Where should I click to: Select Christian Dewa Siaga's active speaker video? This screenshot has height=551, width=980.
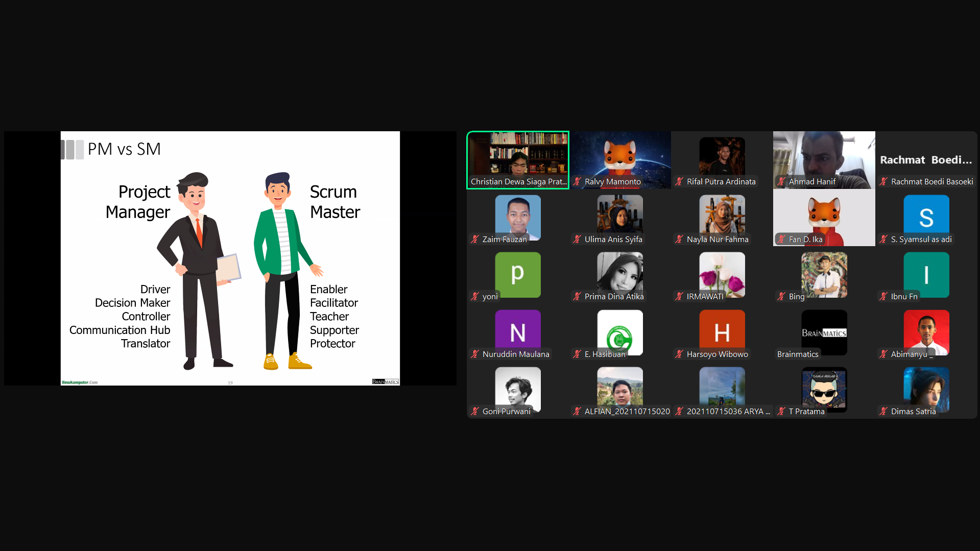pyautogui.click(x=517, y=156)
